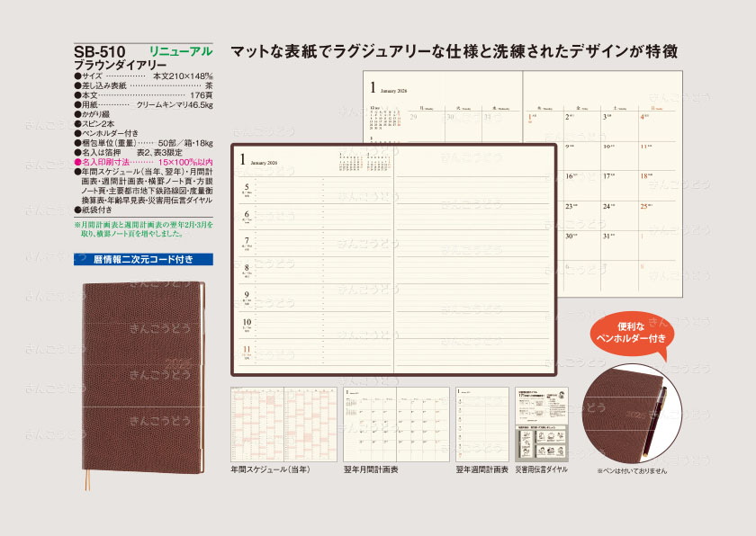Image resolution: width=756 pixels, height=536 pixels.
Task: Click the orange 便利なペンホルダー付き bubble
Action: coord(631,335)
